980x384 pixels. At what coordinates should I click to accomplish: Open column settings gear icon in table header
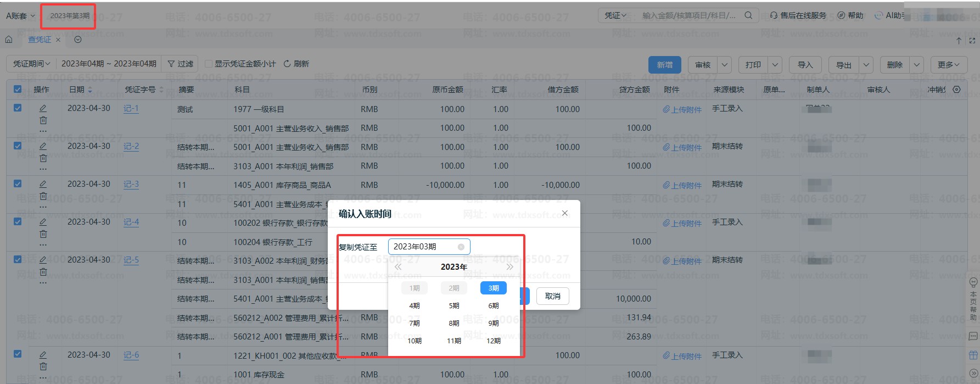(956, 90)
